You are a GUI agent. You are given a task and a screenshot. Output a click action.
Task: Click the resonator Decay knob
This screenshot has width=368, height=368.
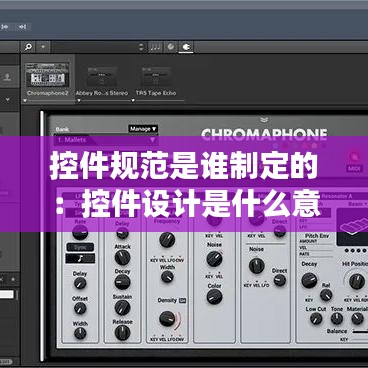pos(309,280)
